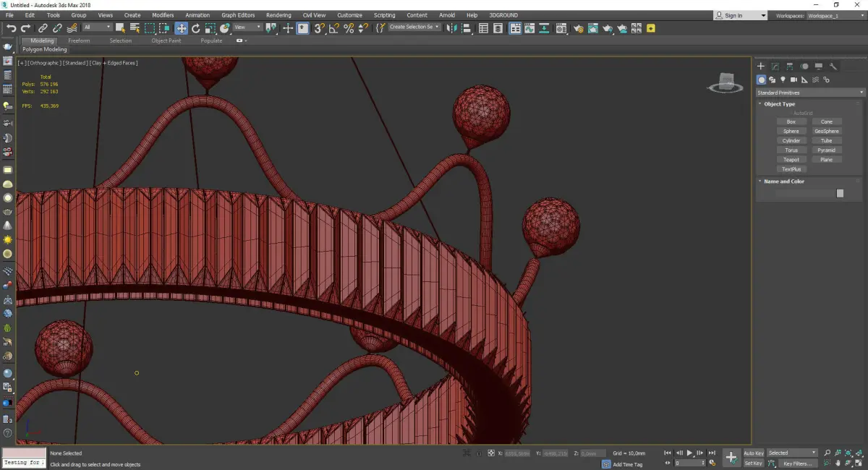Activate the Select and Move tool
The width and height of the screenshot is (868, 470).
[x=181, y=28]
